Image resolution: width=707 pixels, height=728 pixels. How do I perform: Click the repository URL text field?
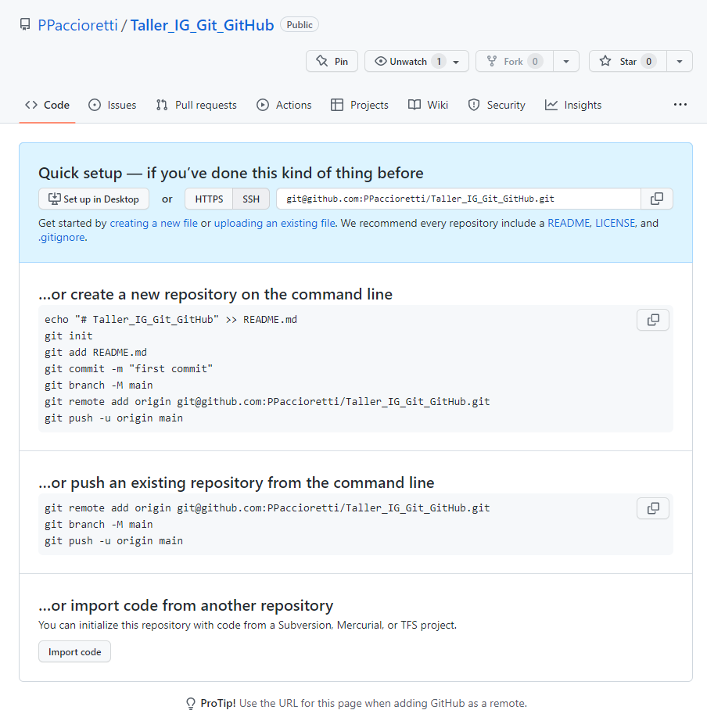point(458,199)
